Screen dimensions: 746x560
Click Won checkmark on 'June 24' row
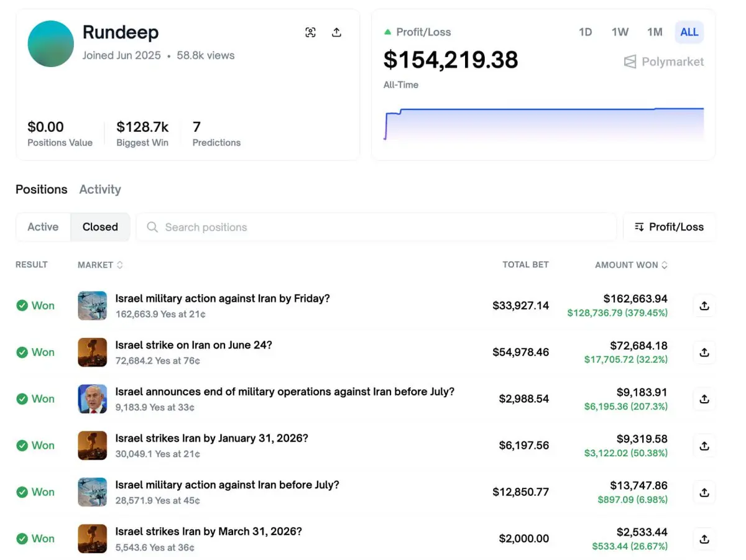coord(22,352)
